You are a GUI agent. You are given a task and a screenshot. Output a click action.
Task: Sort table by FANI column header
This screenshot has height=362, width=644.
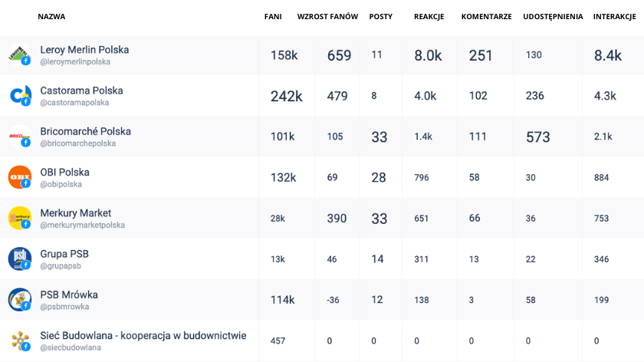coord(273,16)
